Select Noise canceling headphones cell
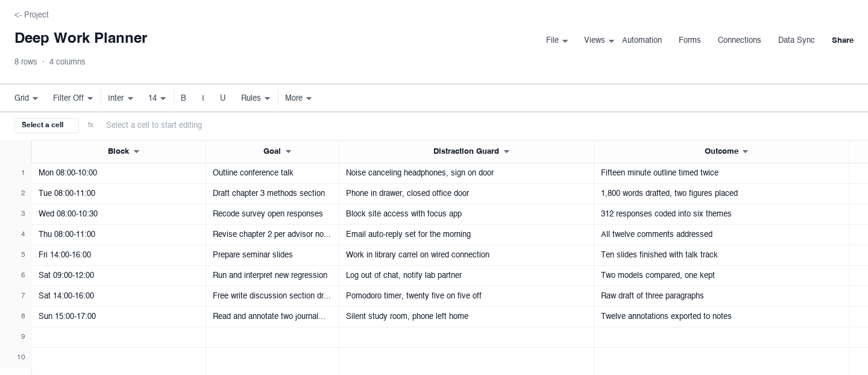This screenshot has width=868, height=375. coord(467,173)
